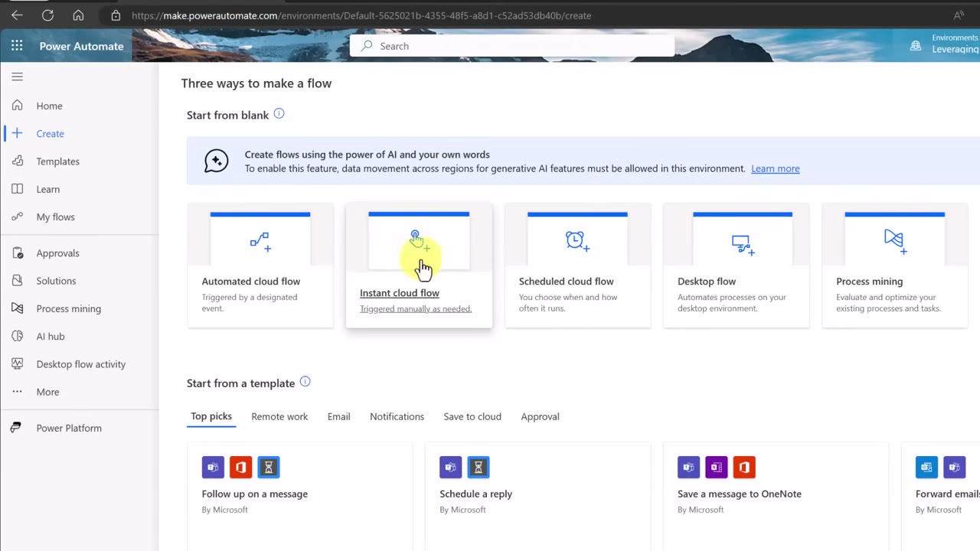Open the Follow up on a message template
The image size is (980, 551).
[x=299, y=497]
